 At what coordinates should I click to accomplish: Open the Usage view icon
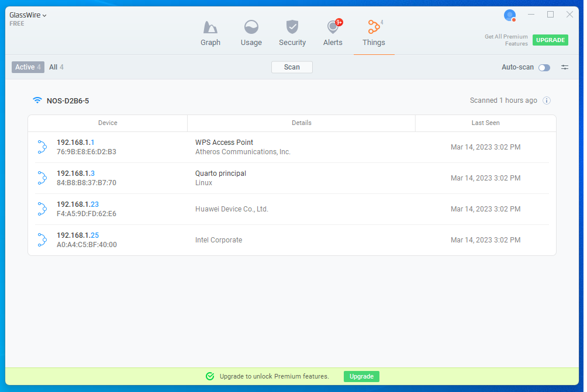tap(251, 27)
